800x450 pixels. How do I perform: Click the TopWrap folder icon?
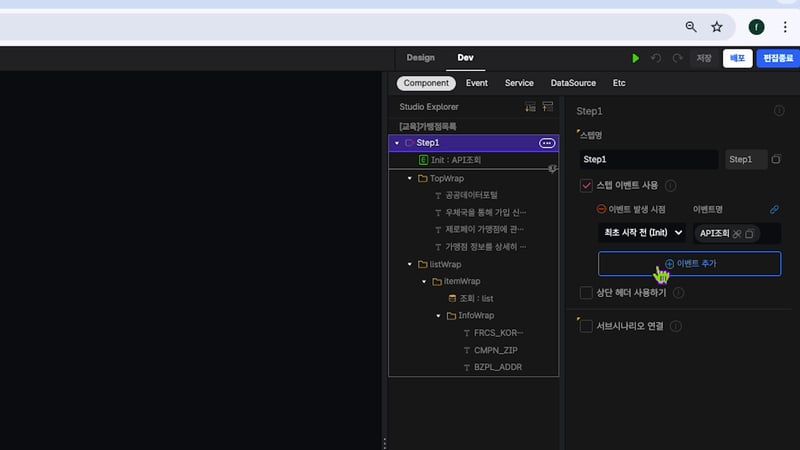pos(422,179)
